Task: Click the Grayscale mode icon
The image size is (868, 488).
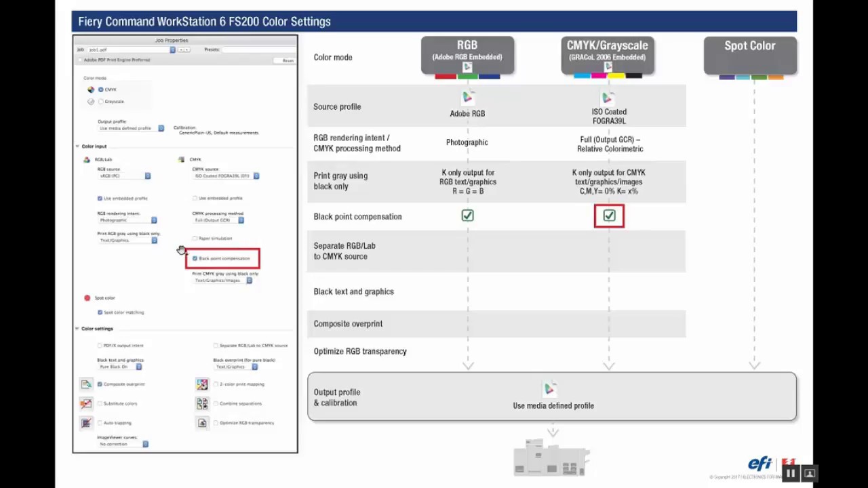Action: pos(91,102)
